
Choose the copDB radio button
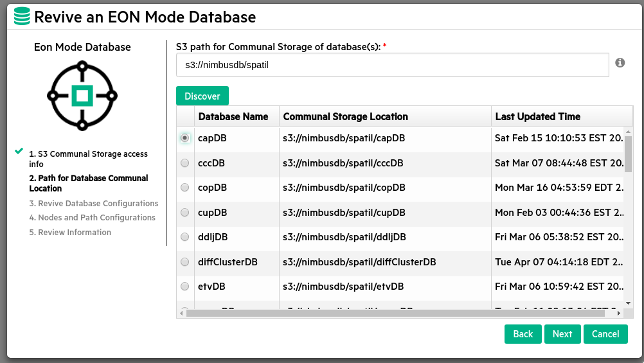[x=185, y=188]
